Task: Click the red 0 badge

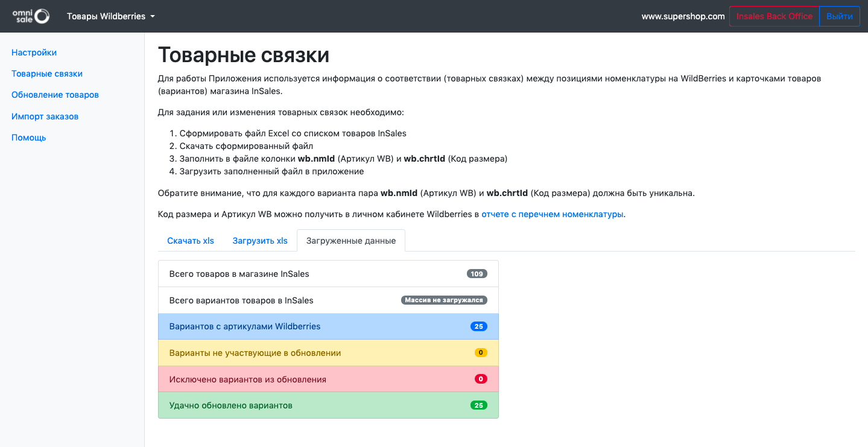Action: [481, 379]
